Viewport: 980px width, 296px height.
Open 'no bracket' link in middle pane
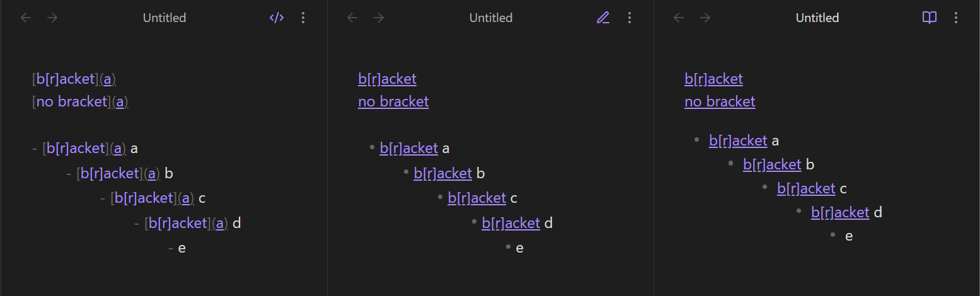[393, 101]
